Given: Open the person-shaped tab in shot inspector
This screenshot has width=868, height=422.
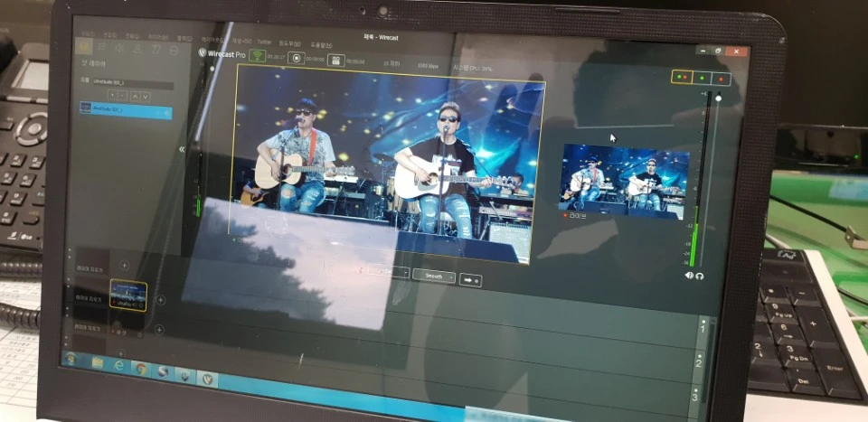Looking at the screenshot, I should pos(137,49).
